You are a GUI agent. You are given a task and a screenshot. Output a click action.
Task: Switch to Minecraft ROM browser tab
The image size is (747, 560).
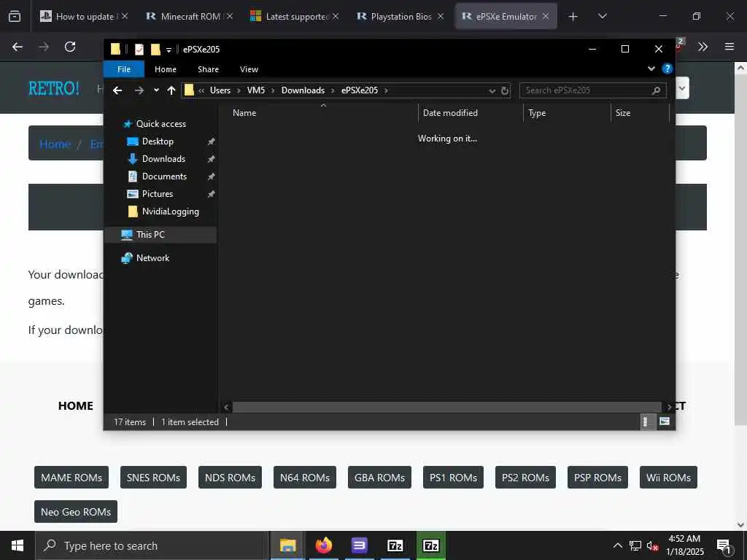coord(190,17)
